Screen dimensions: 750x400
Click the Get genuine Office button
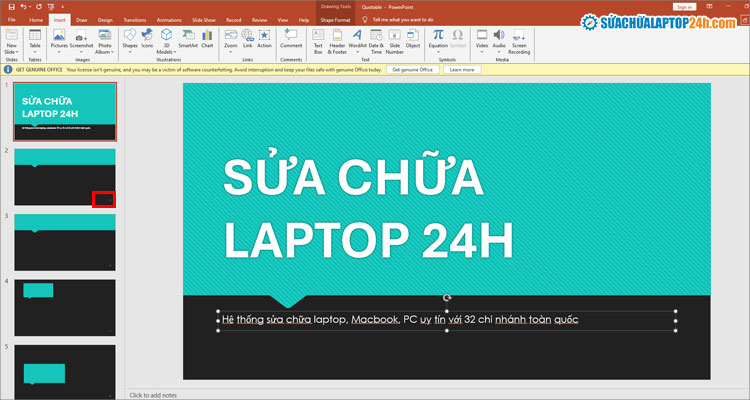click(413, 70)
